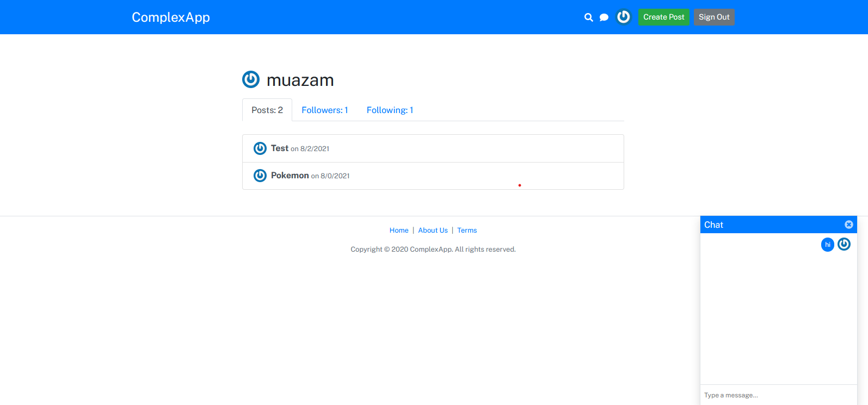Select the Posts tab
Viewport: 868px width, 405px height.
267,110
